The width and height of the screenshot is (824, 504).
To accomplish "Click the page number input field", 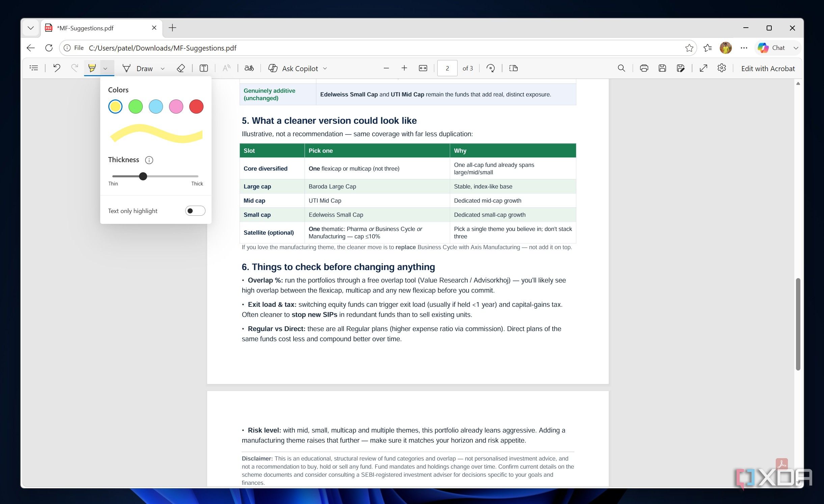I will coord(447,68).
